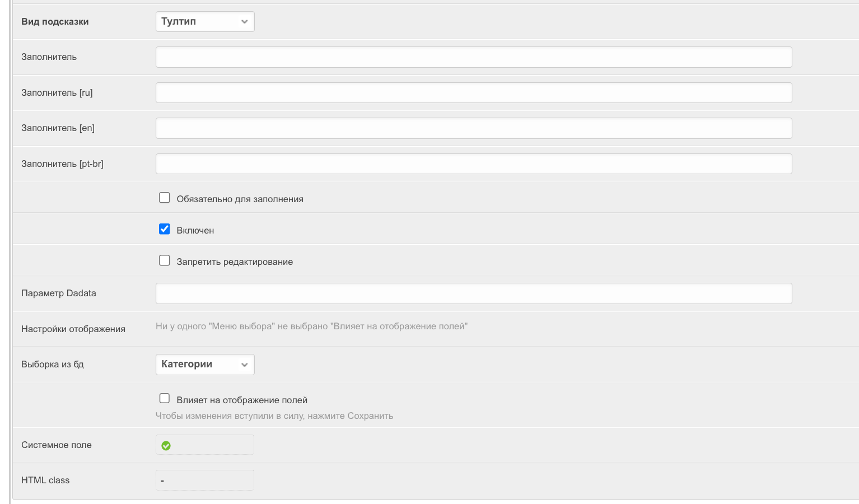Click the Выборка из бд label
The width and height of the screenshot is (859, 504).
(53, 365)
